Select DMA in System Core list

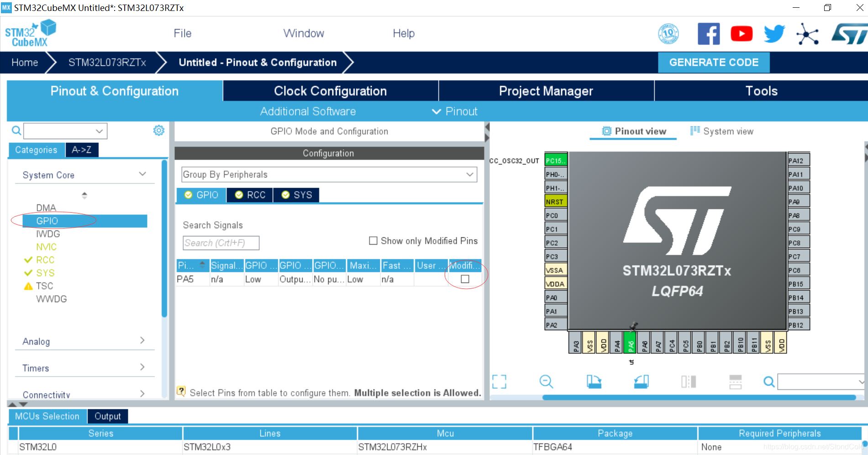[46, 208]
